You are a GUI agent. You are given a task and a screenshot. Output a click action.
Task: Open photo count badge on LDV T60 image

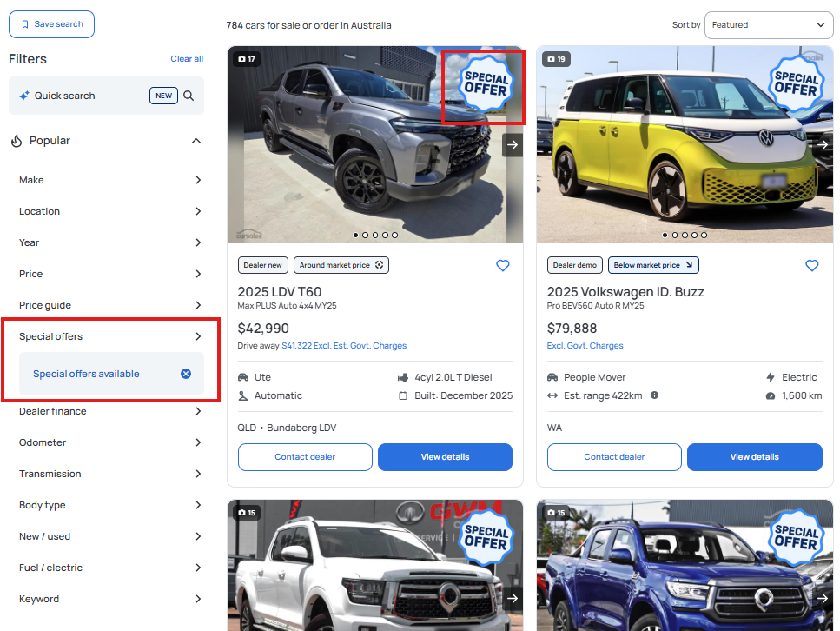click(x=247, y=59)
